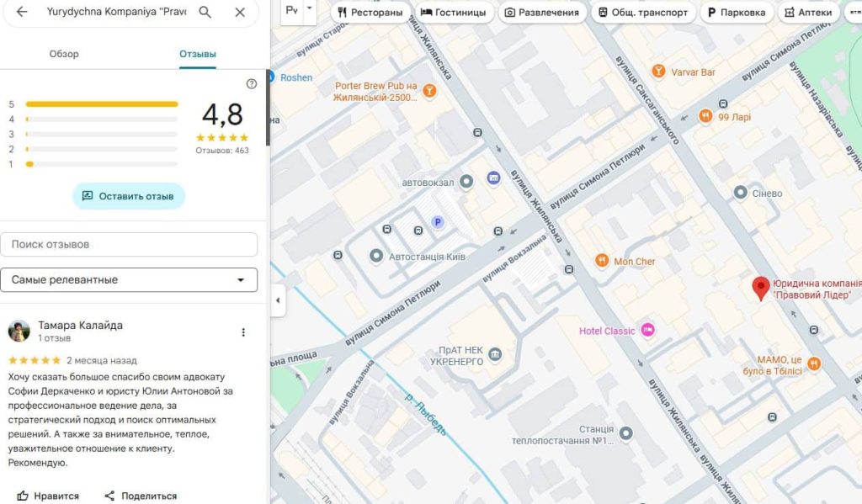Click the МАМО, це було в Тбілісі marker

(814, 363)
